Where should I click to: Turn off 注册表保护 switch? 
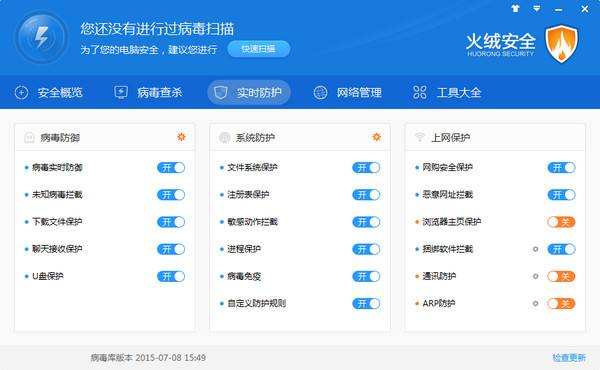366,195
